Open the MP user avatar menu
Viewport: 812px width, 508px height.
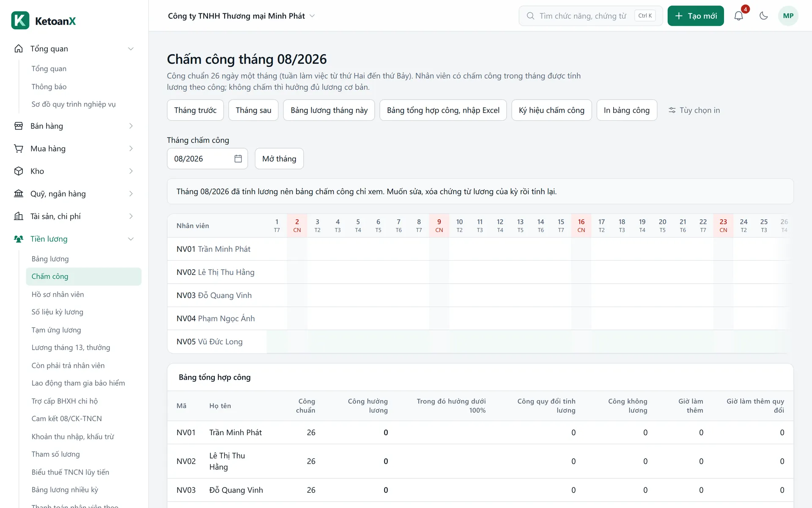tap(788, 16)
